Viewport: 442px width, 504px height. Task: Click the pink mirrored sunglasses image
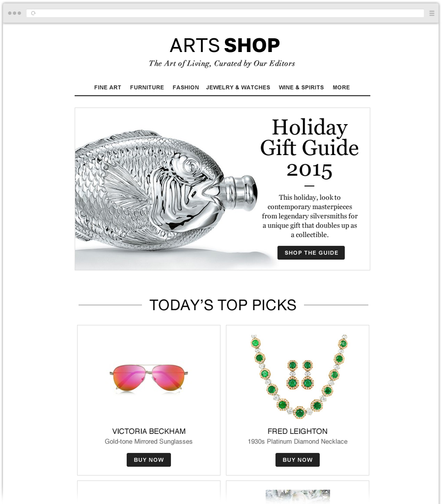(149, 378)
